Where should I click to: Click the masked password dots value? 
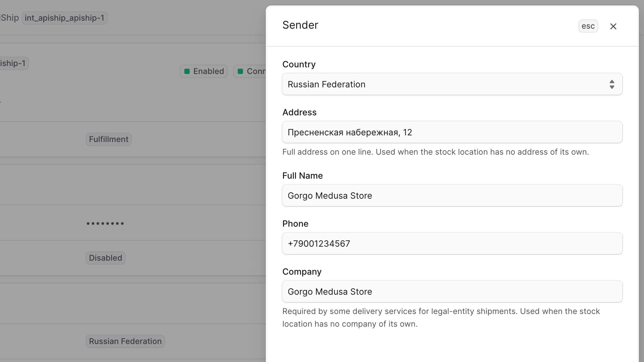point(105,223)
